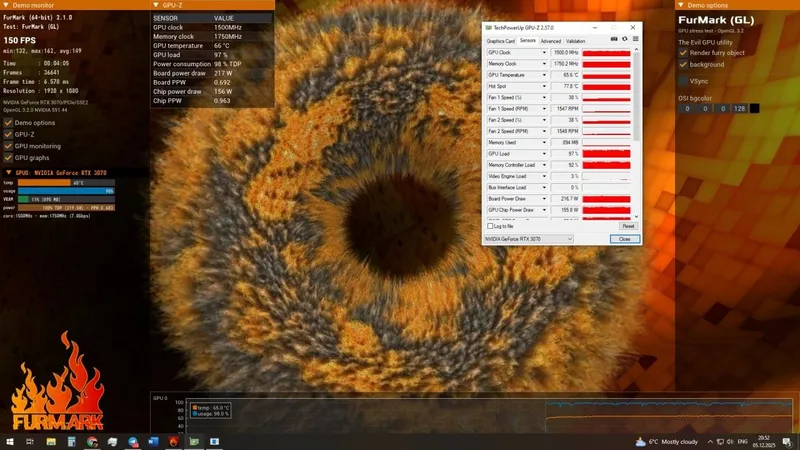This screenshot has height=450, width=800.
Task: Switch to FurMark flame icon in the taskbar
Action: coord(173,441)
